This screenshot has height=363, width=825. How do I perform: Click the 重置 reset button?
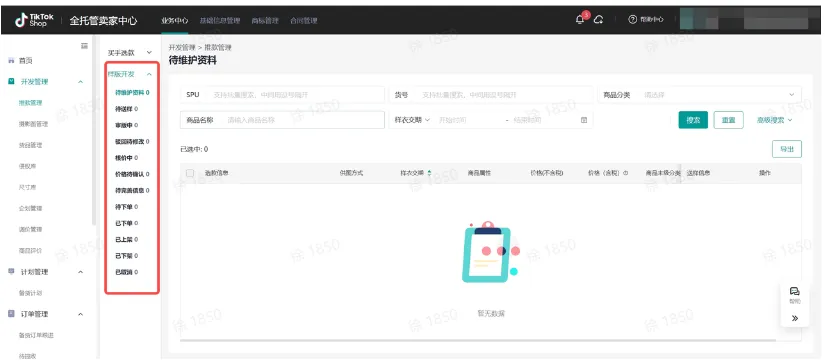pyautogui.click(x=728, y=120)
